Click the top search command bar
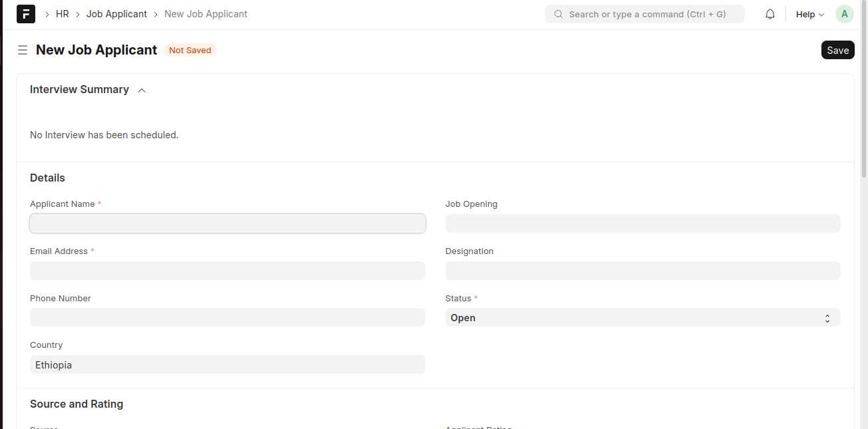Screen dimensions: 868x429 pyautogui.click(x=646, y=14)
